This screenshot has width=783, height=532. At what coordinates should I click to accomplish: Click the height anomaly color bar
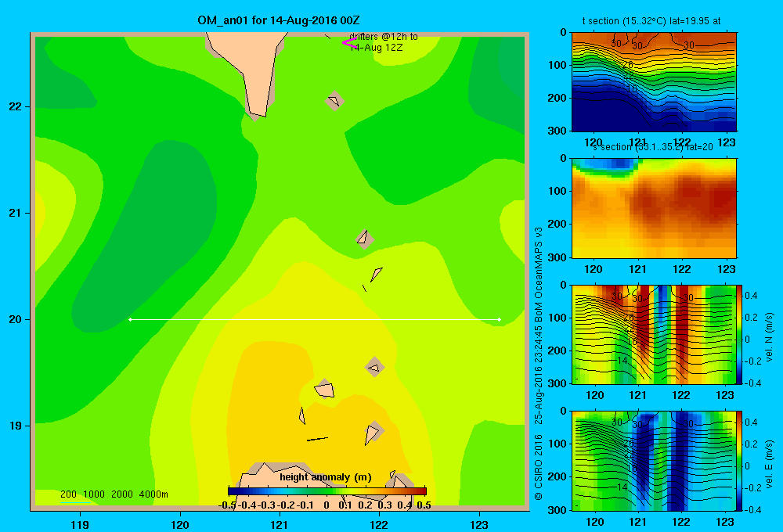click(327, 491)
